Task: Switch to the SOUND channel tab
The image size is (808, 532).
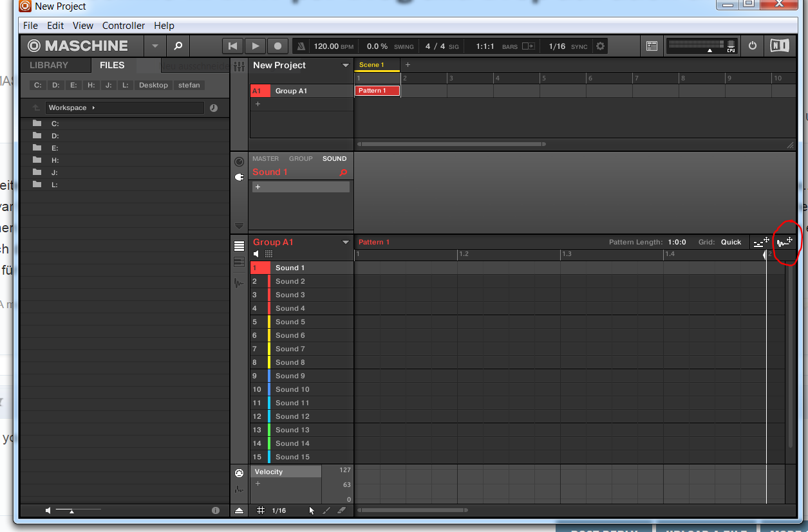Action: tap(335, 158)
